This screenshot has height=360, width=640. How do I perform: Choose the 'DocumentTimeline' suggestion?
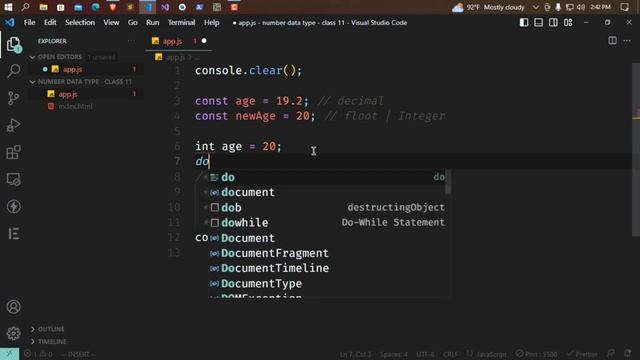point(327,268)
